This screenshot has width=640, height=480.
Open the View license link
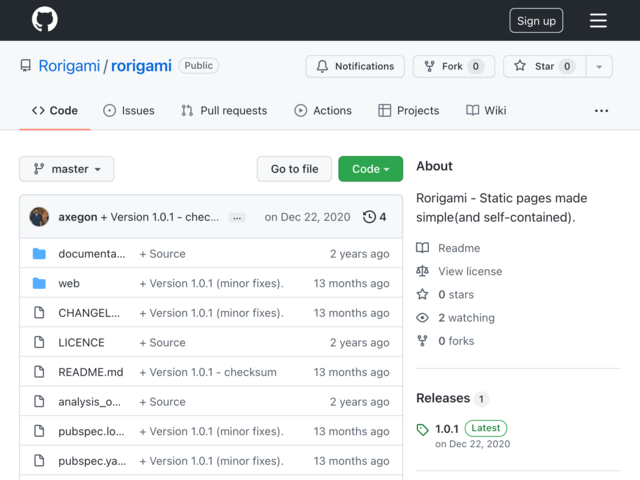[x=470, y=271]
